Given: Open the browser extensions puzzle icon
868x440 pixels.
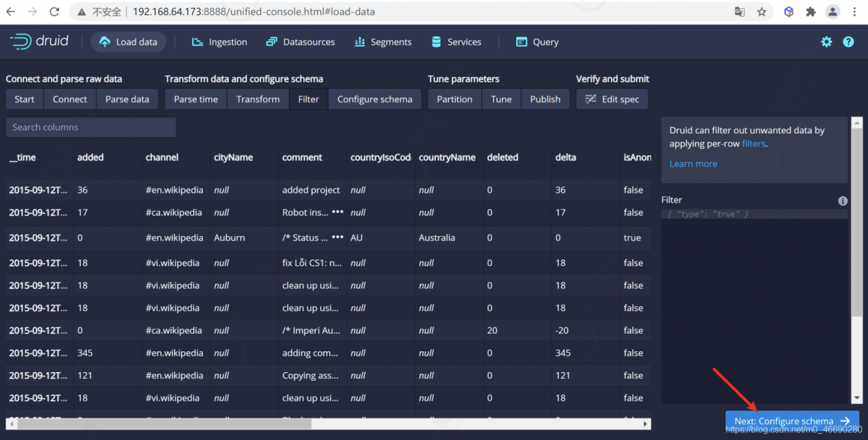Looking at the screenshot, I should click(x=810, y=12).
